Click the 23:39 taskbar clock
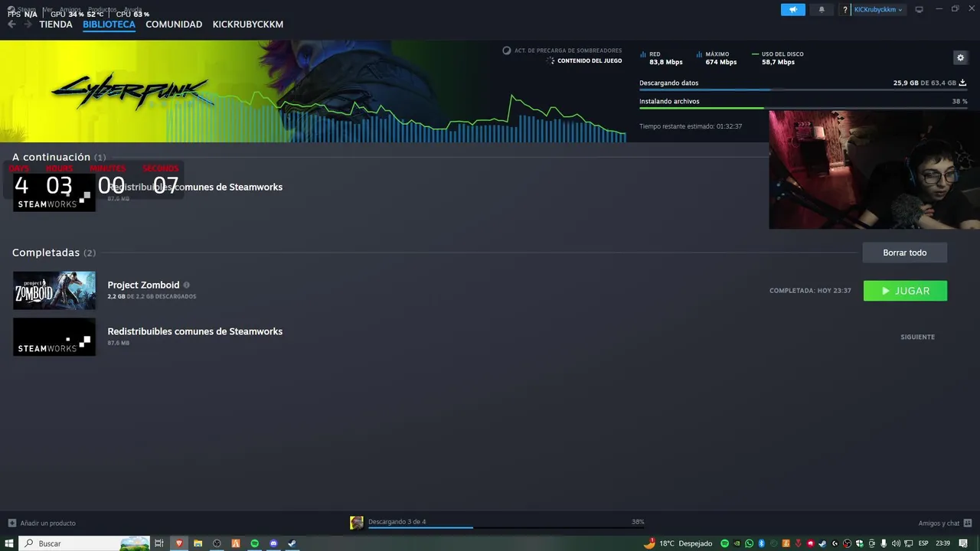 pos(943,543)
